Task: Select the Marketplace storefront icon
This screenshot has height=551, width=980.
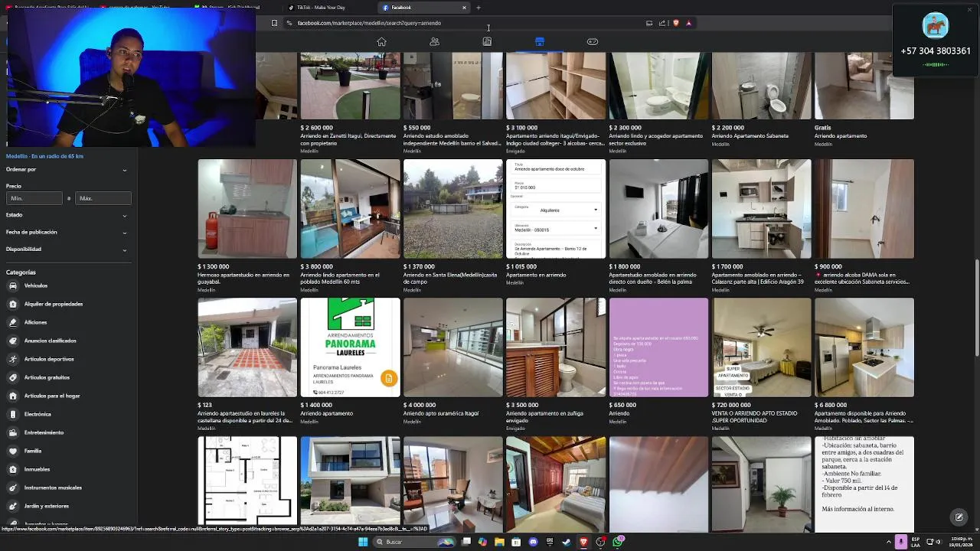Action: tap(540, 41)
